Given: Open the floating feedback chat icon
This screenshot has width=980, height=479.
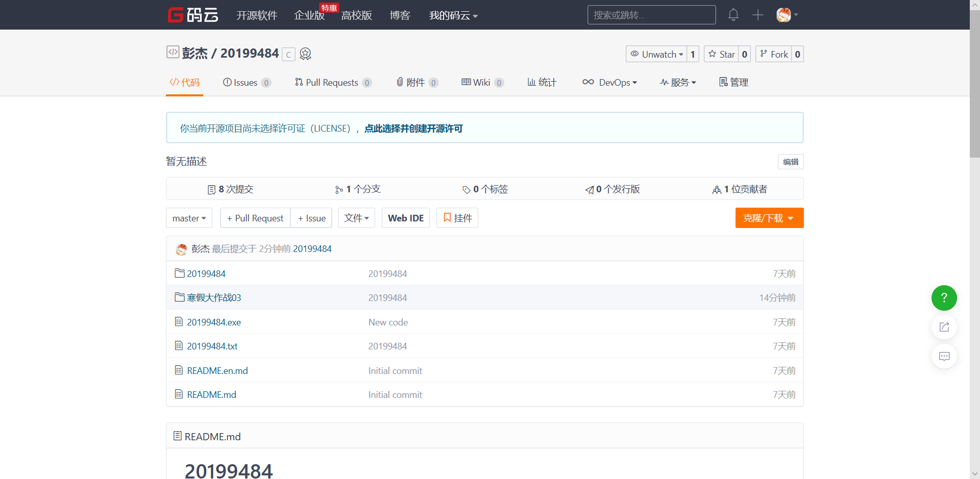Looking at the screenshot, I should [944, 356].
